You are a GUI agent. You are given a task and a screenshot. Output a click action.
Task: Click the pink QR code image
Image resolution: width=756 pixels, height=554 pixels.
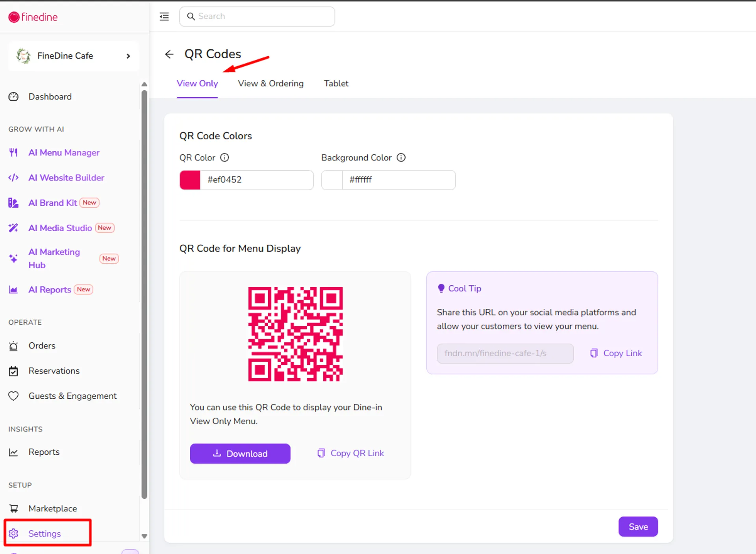[x=295, y=334]
